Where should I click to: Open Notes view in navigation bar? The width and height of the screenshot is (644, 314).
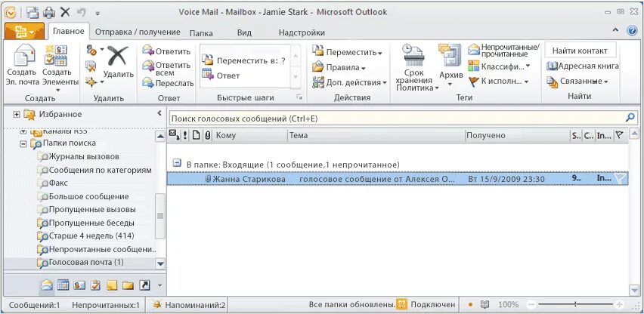point(112,285)
